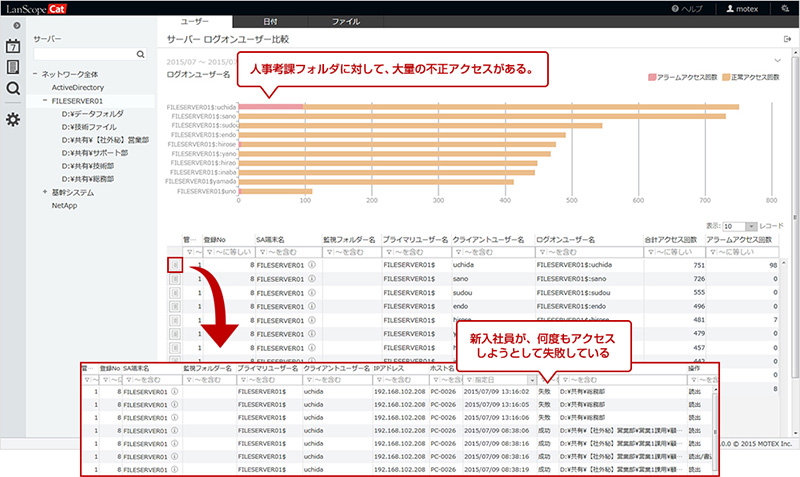The width and height of the screenshot is (800, 477).
Task: Open the detail icon for the sudou row
Action: pyautogui.click(x=174, y=293)
